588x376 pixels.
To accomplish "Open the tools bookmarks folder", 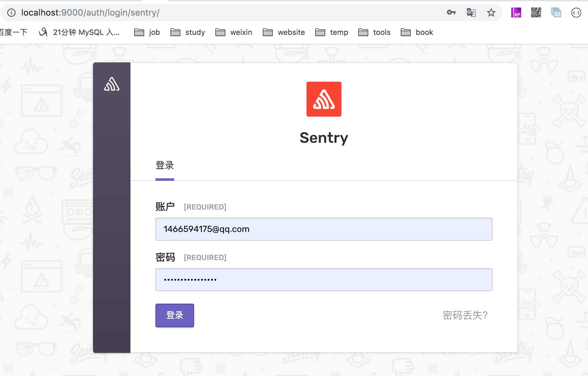I will (x=374, y=32).
